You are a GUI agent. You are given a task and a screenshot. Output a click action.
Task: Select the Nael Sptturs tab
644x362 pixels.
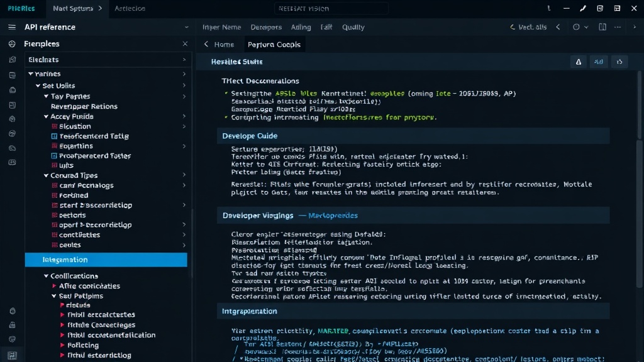coord(77,8)
